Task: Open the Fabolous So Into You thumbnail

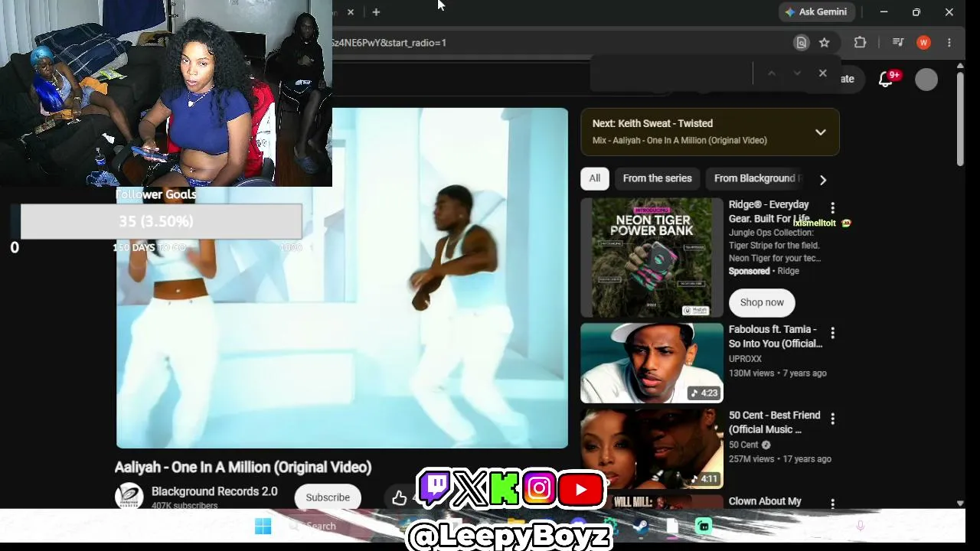Action: (x=652, y=363)
